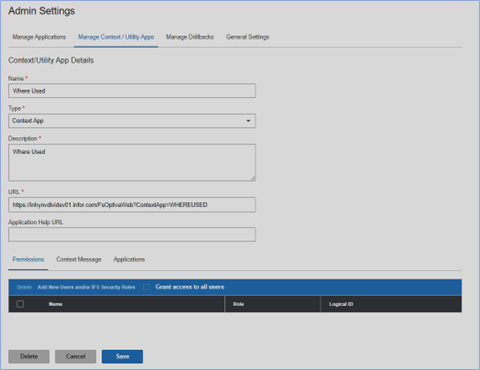Click the Name field containing Where Used
The width and height of the screenshot is (480, 370).
(x=132, y=91)
